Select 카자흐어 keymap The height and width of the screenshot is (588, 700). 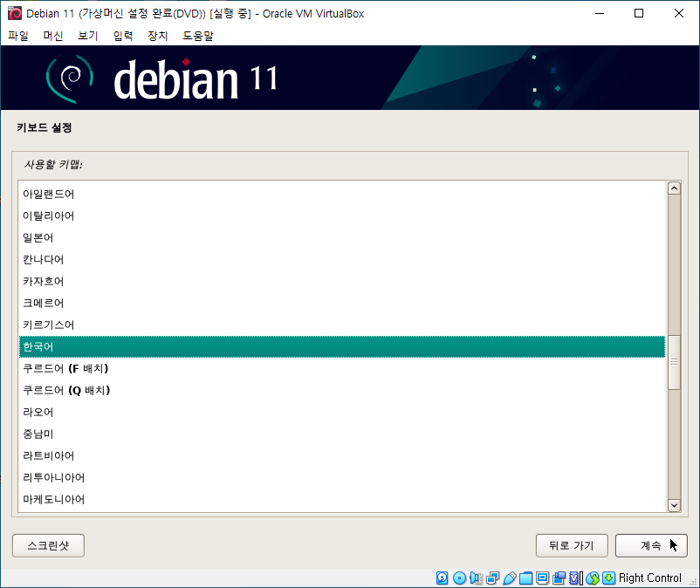tap(342, 282)
